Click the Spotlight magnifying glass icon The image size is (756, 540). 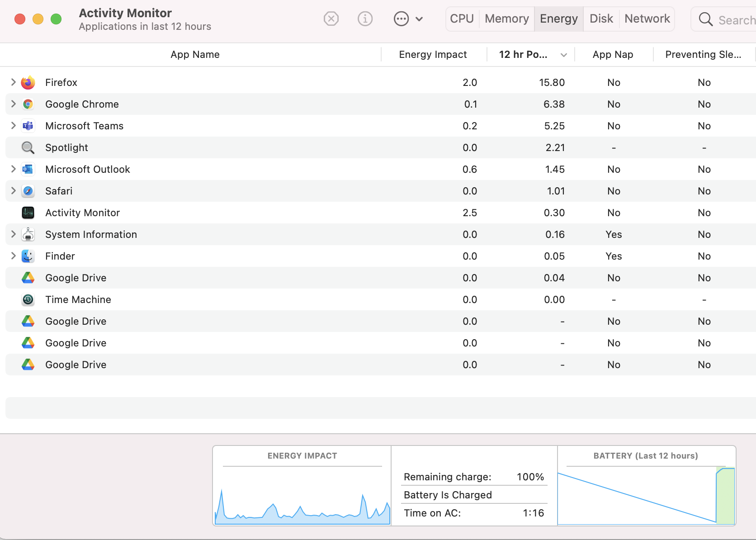tap(28, 147)
